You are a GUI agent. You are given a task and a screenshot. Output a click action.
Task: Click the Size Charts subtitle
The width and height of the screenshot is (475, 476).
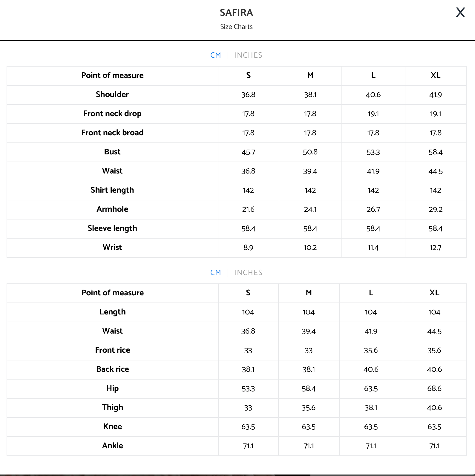236,27
